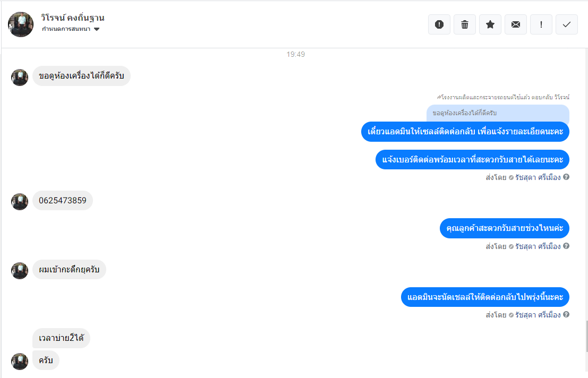This screenshot has width=588, height=378.
Task: Mark conversation as unread with envelope icon
Action: (x=516, y=24)
